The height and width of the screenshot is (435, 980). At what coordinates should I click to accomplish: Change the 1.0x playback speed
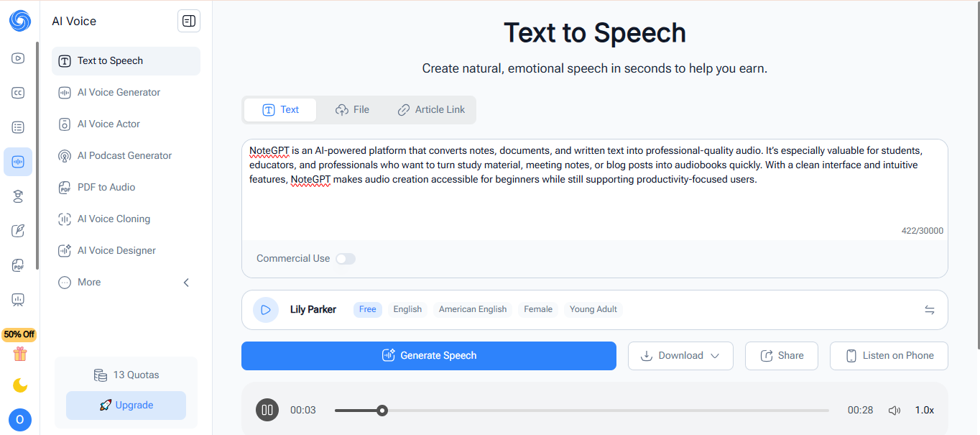point(924,410)
